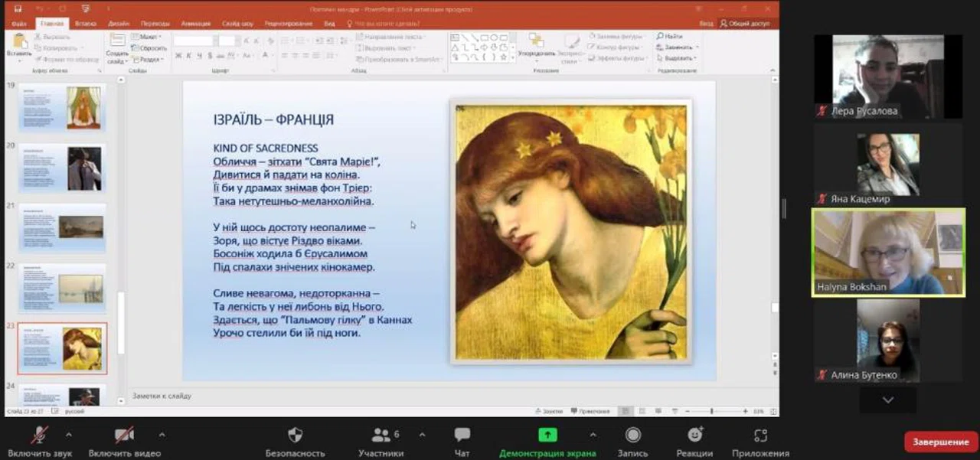This screenshot has width=980, height=460.
Task: Open the Чат chat bubble
Action: (462, 435)
